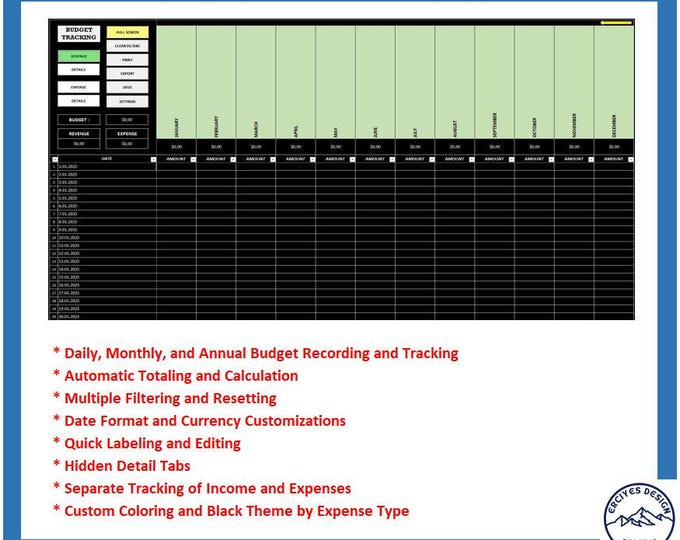Open the May AMOUNT filter dropdown
680x540 pixels.
pos(352,160)
